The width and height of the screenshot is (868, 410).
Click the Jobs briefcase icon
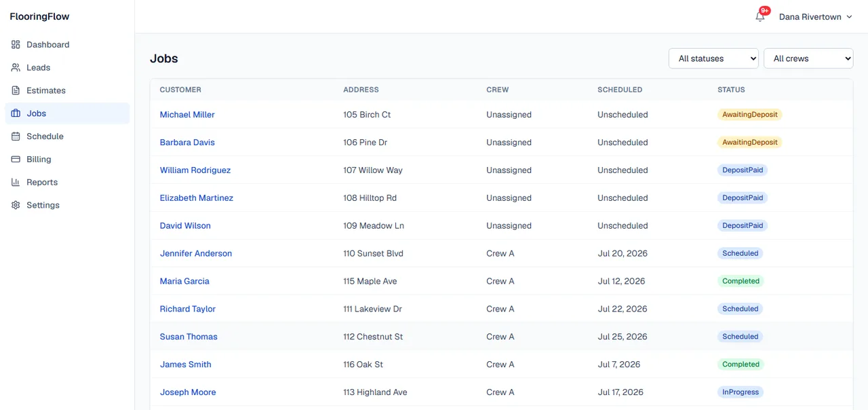pyautogui.click(x=16, y=113)
